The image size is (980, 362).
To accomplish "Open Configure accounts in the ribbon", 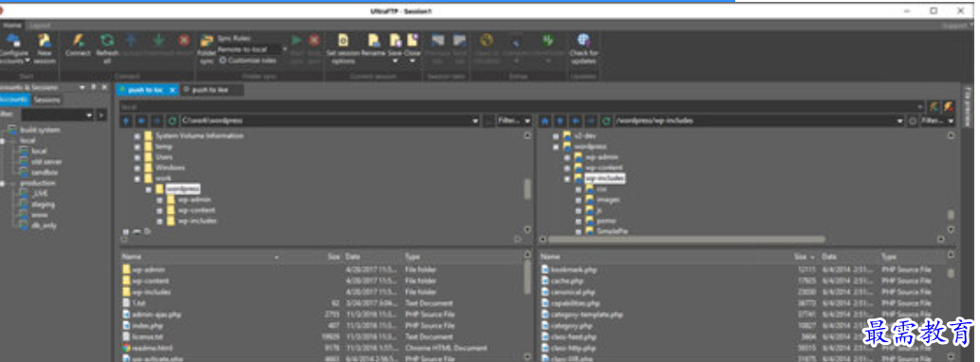I will tap(12, 48).
